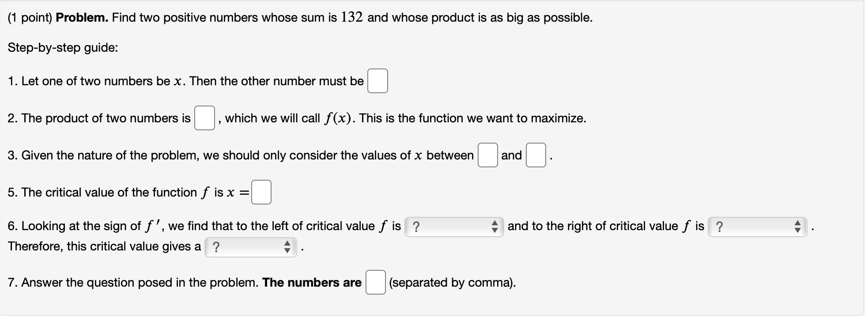Activate the box before 'which we will call f(x)'
This screenshot has height=318, width=868.
click(204, 118)
